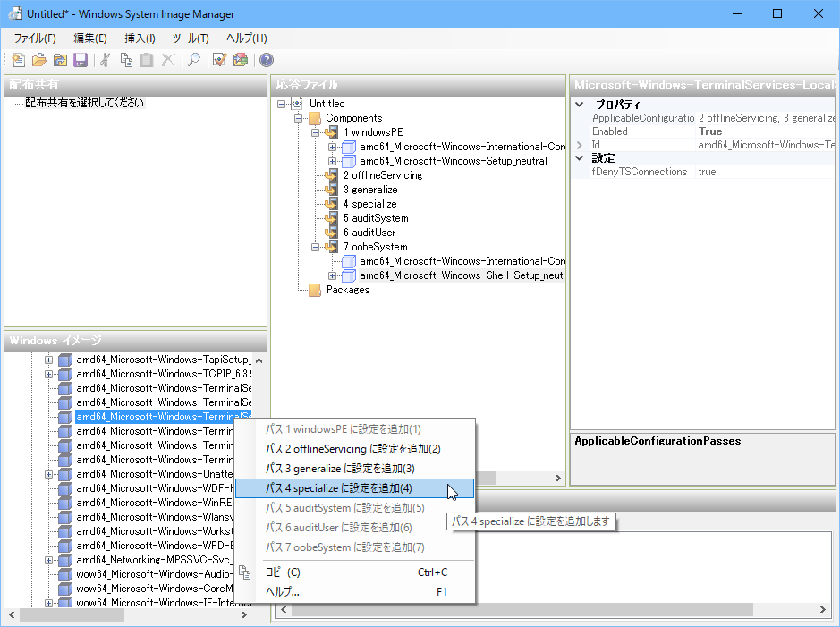Select amd64_Microsoft-Windows-Workst component row
The image size is (840, 627).
[154, 531]
